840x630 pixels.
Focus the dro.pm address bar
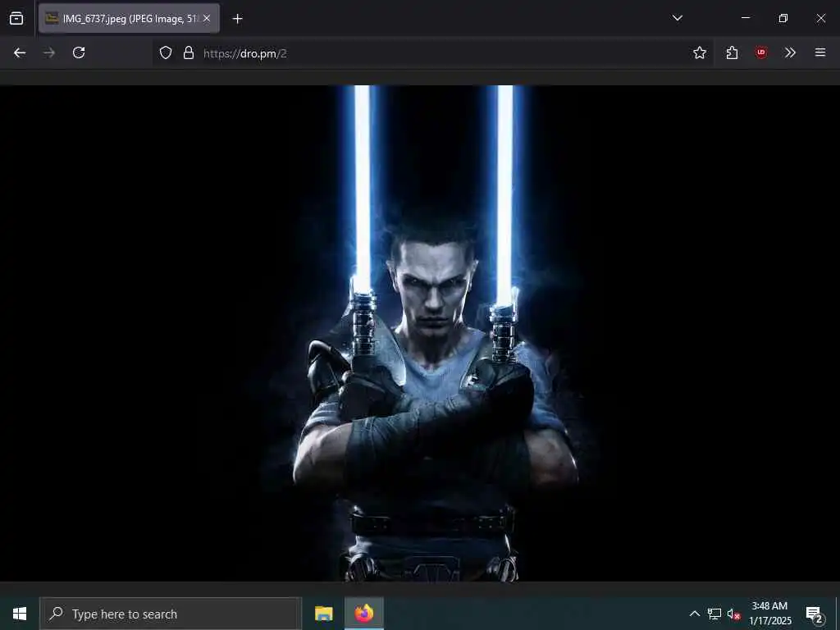(432, 53)
